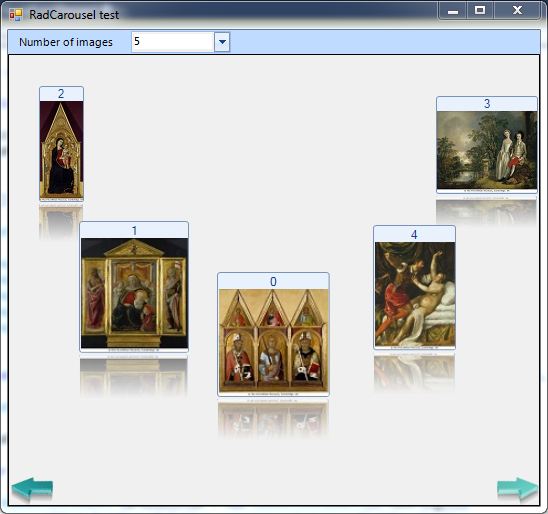548x514 pixels.
Task: Select the painting under item 4
Action: pos(414,294)
